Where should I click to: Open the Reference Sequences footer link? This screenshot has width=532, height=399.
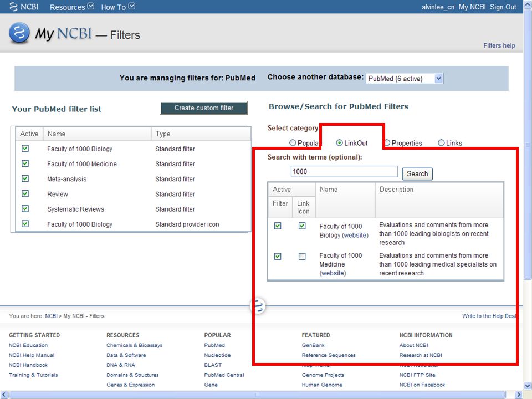click(x=329, y=355)
